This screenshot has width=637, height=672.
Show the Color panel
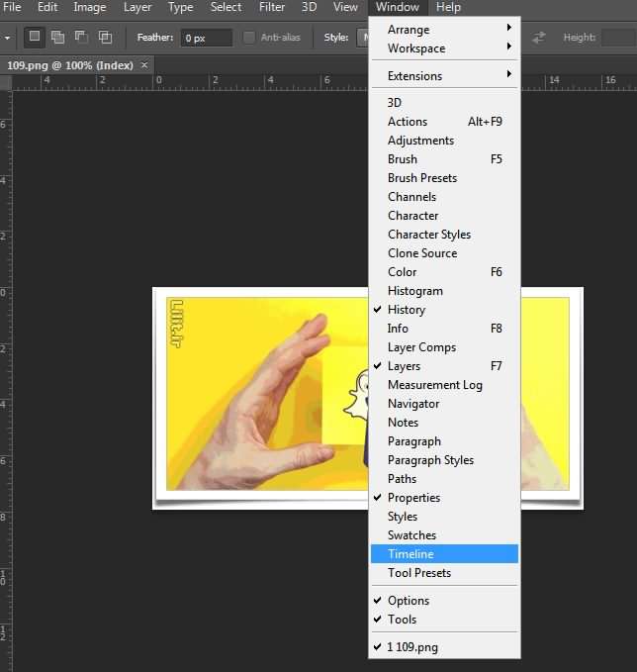(445, 272)
